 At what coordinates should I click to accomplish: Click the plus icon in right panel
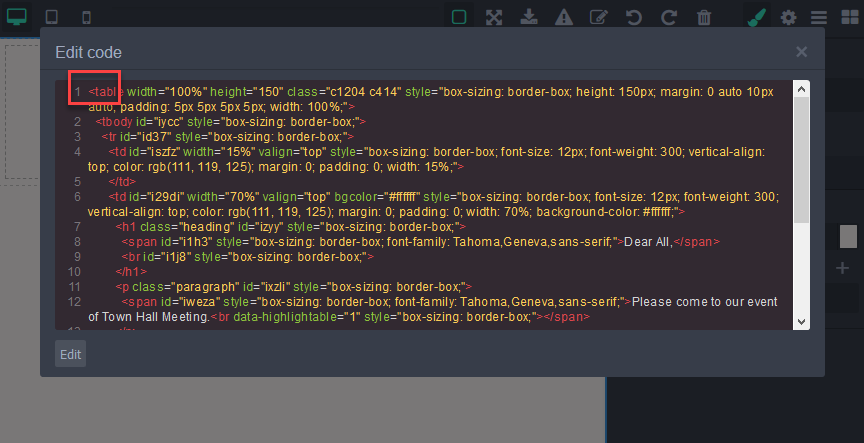click(x=842, y=268)
